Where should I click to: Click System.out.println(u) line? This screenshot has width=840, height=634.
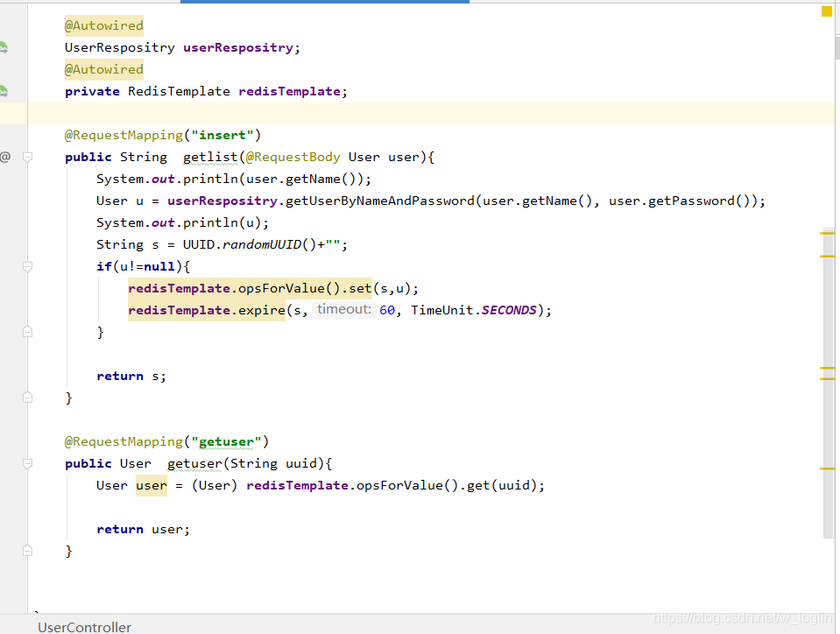click(183, 222)
